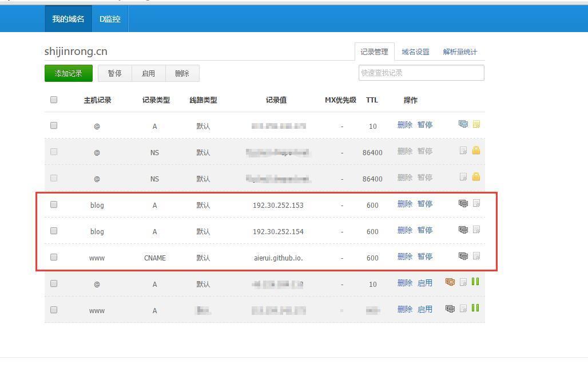This screenshot has width=588, height=371.
Task: Click record value 192.30.252.154
Action: click(278, 232)
